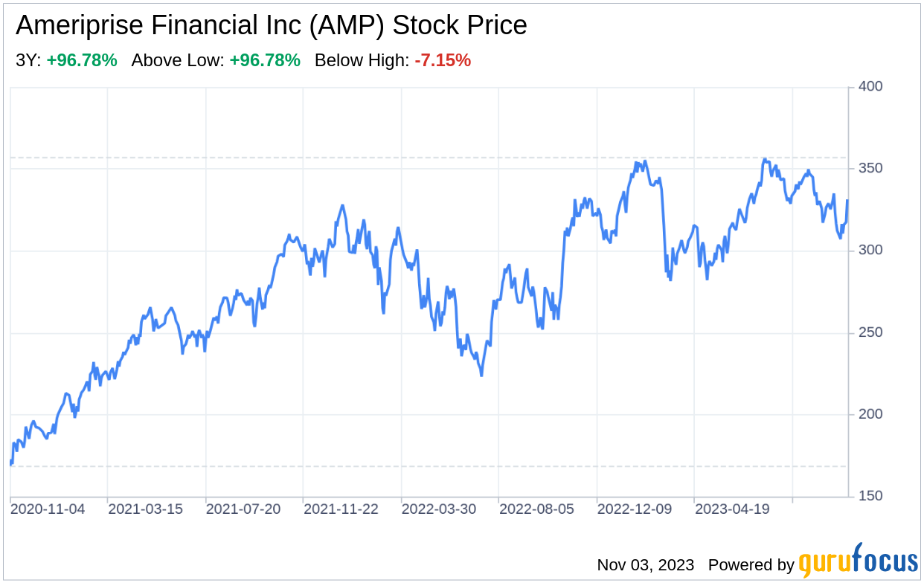Click the 2021-07-20 date axis label
This screenshot has width=924, height=583.
[x=243, y=509]
